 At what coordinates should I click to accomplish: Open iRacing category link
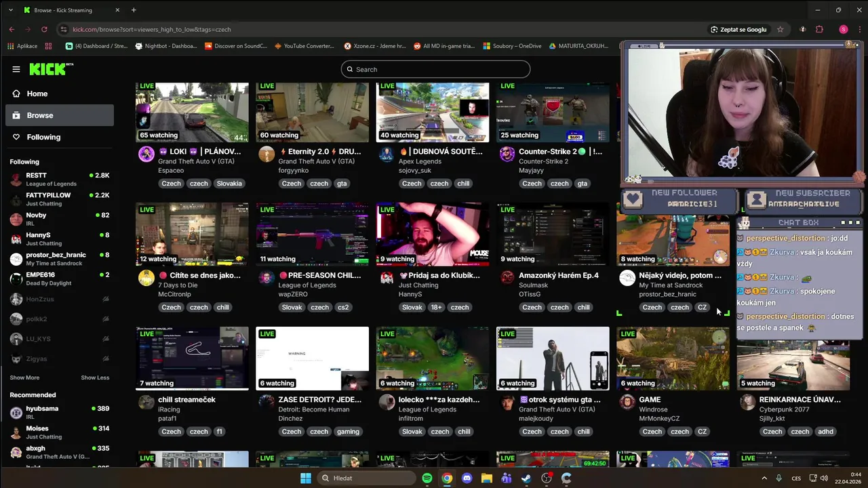(x=167, y=409)
